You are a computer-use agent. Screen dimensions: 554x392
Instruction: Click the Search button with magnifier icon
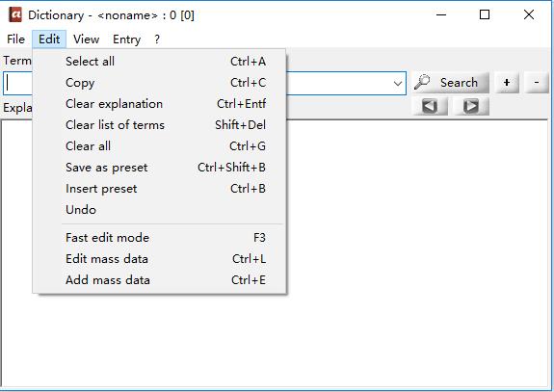coord(451,83)
